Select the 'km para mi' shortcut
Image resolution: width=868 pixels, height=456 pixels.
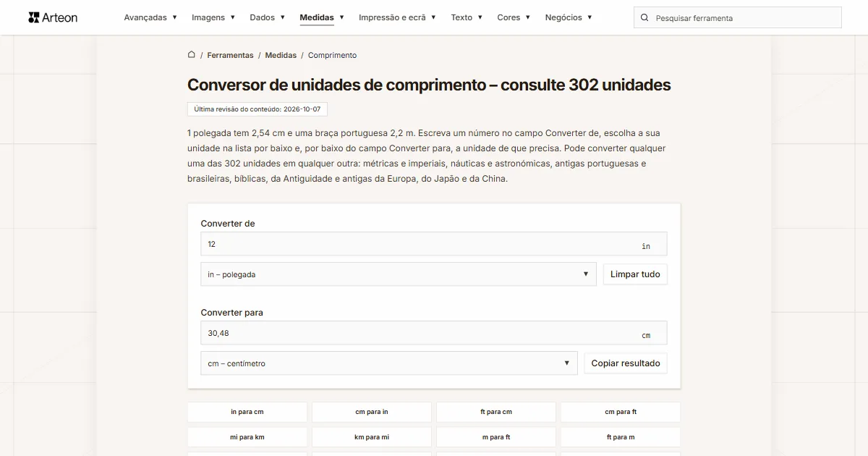point(372,437)
